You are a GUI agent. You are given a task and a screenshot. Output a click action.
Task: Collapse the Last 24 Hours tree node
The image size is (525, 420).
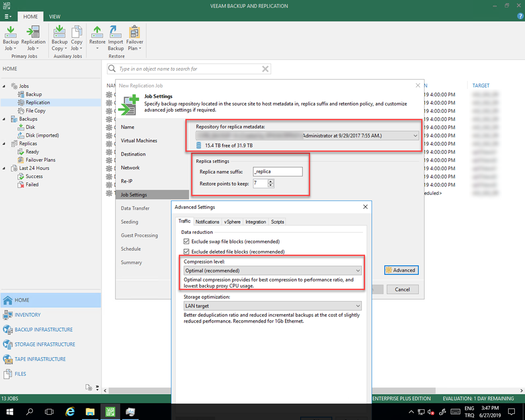4,168
